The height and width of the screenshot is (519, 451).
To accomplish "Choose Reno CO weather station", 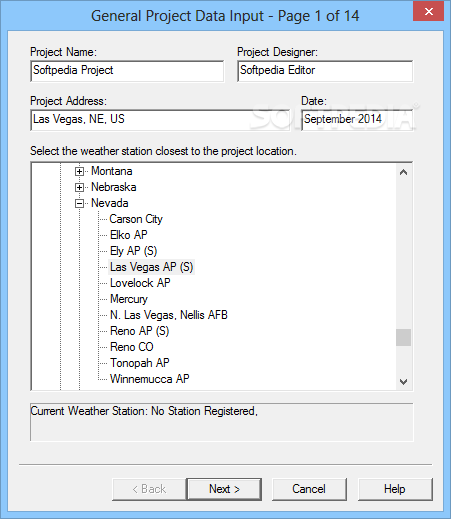I will (132, 347).
